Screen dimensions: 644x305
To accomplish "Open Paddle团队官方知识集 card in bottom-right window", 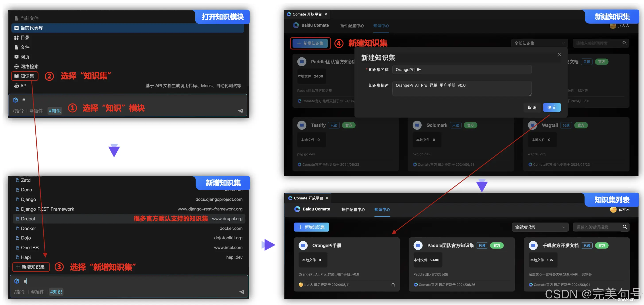I will 462,264.
